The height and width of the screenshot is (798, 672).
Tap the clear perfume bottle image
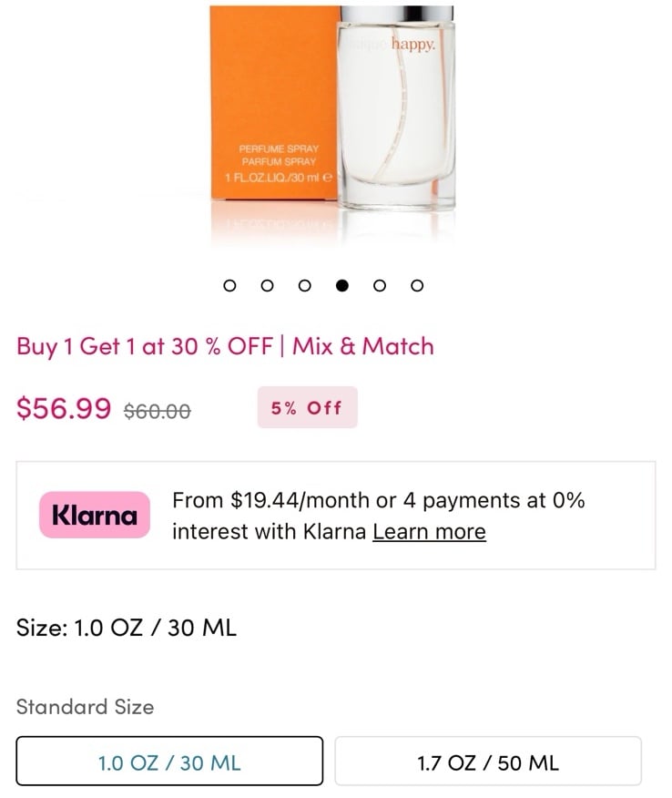tap(396, 107)
